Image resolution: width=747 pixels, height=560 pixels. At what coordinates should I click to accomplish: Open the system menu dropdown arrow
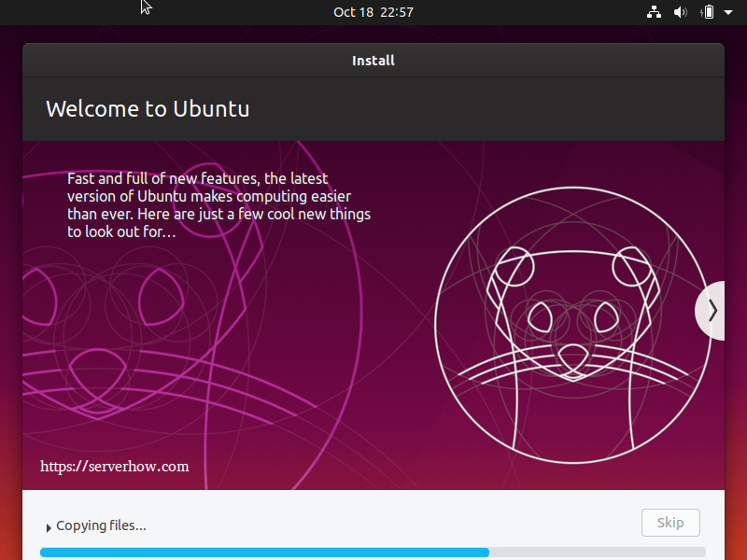click(x=728, y=12)
